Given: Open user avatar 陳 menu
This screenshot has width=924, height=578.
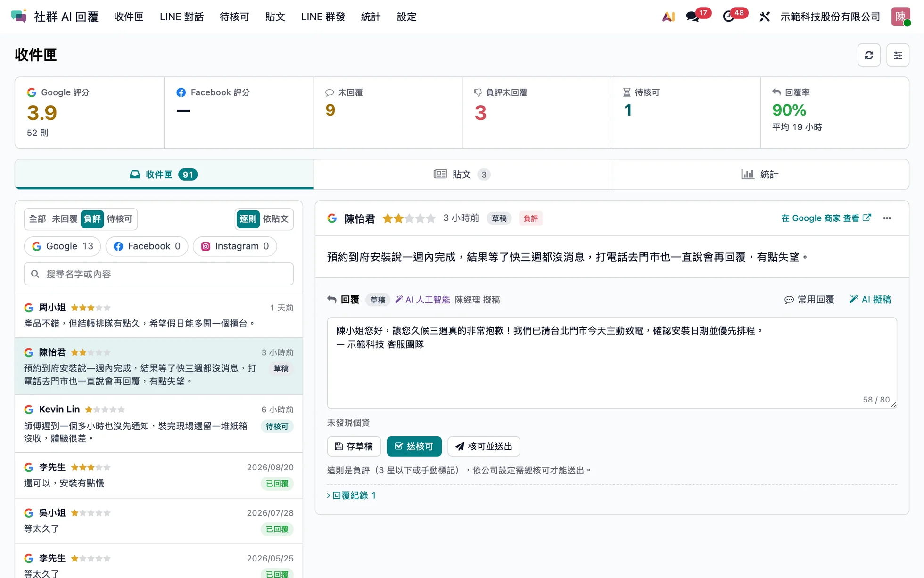Looking at the screenshot, I should pos(900,17).
